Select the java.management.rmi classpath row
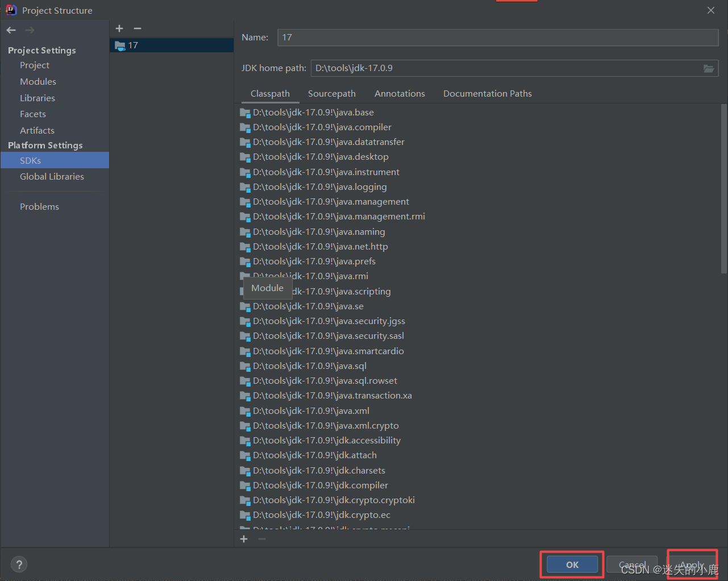 [x=477, y=217]
